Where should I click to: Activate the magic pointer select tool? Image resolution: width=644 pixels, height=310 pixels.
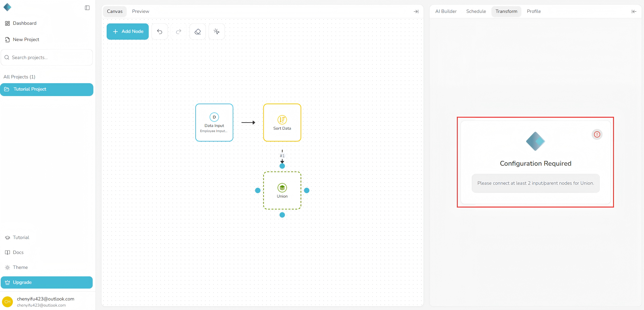217,32
